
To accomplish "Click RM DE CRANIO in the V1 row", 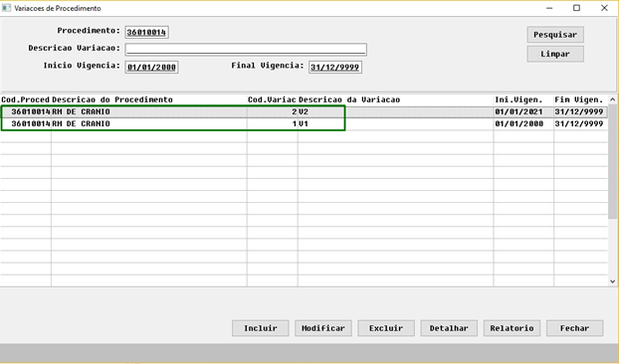I will (149, 124).
